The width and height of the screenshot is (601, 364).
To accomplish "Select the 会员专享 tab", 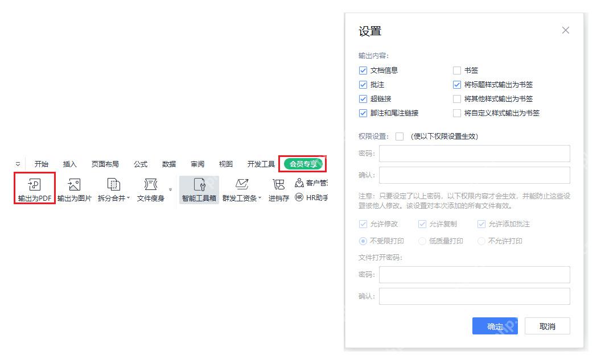I will pos(303,164).
